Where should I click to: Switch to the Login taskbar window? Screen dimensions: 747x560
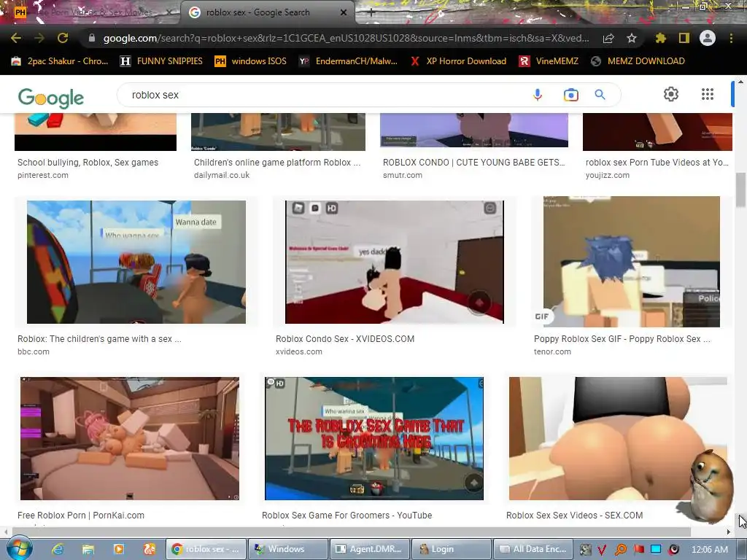(x=452, y=549)
